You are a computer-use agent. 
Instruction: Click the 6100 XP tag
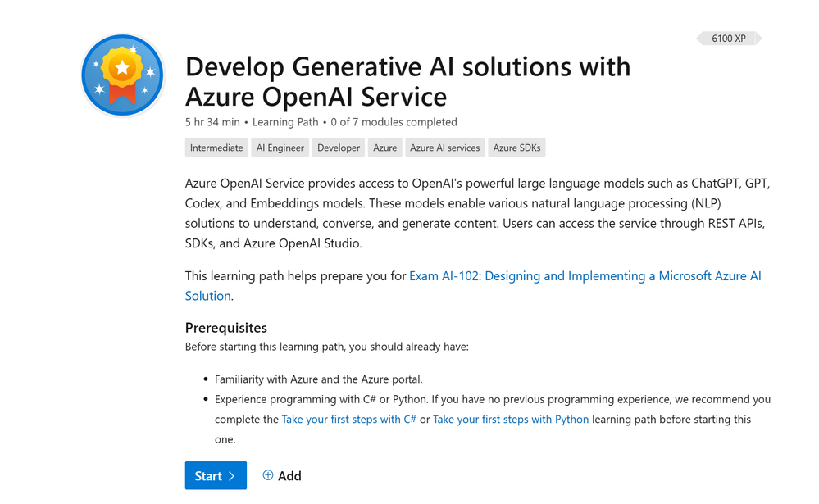728,39
